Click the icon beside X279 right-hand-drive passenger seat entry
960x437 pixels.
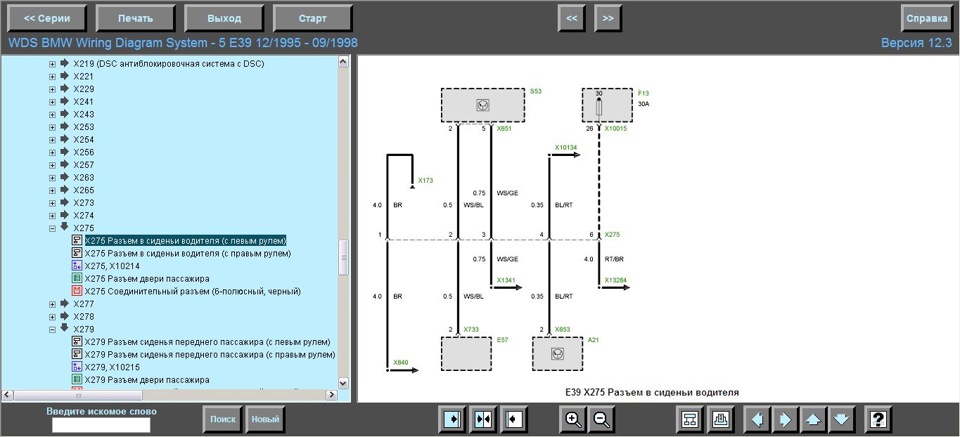pyautogui.click(x=77, y=354)
